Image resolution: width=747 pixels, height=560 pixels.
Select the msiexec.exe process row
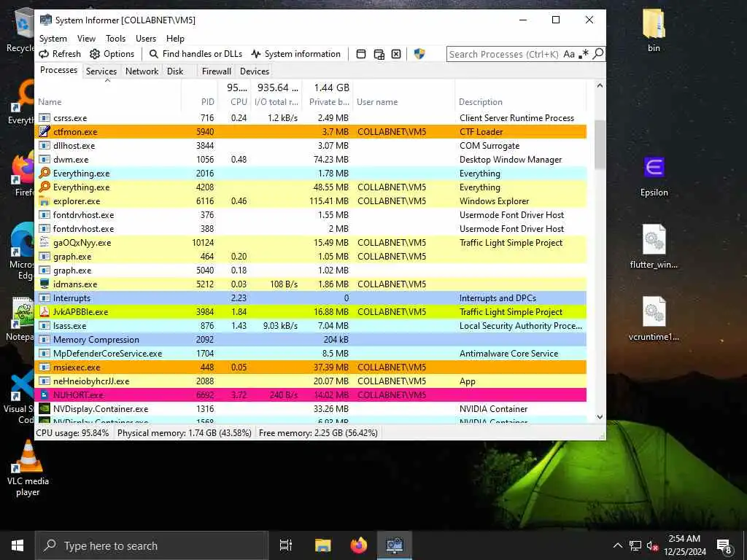(x=311, y=367)
